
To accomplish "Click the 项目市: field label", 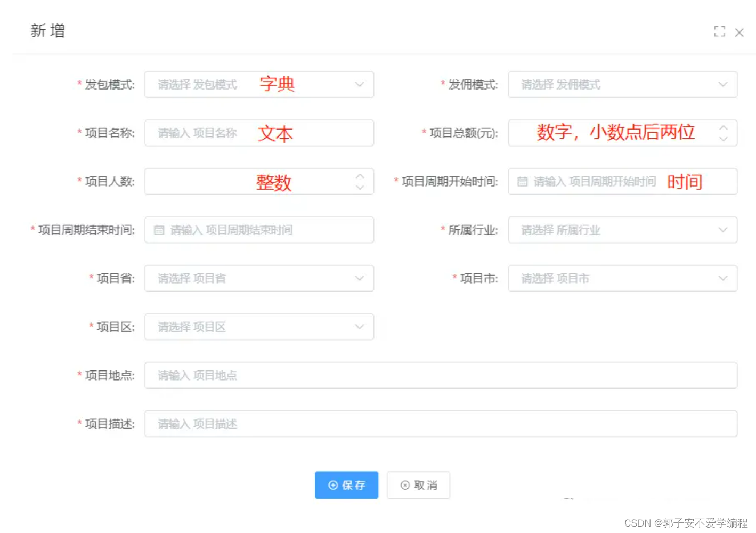I will pos(479,279).
